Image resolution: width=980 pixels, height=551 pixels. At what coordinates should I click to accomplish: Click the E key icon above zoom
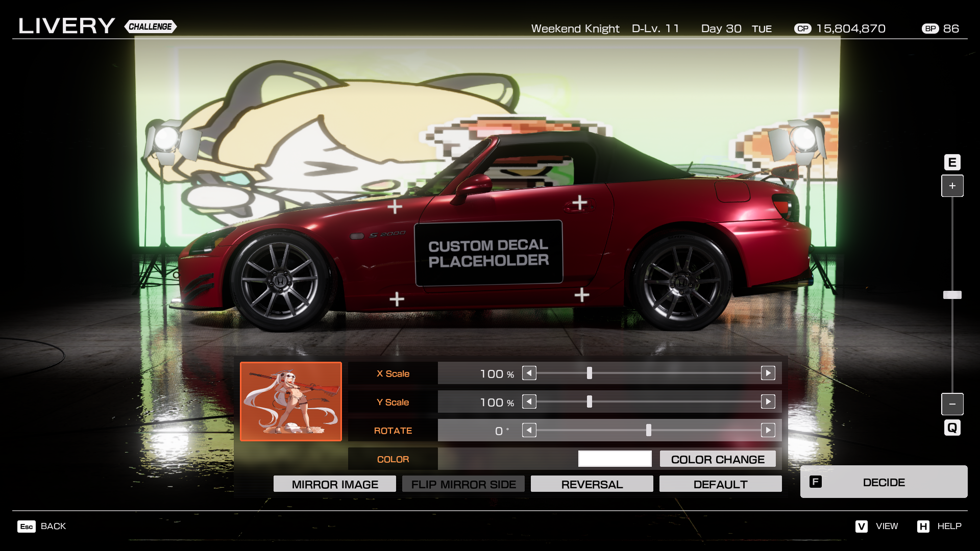[x=952, y=162]
